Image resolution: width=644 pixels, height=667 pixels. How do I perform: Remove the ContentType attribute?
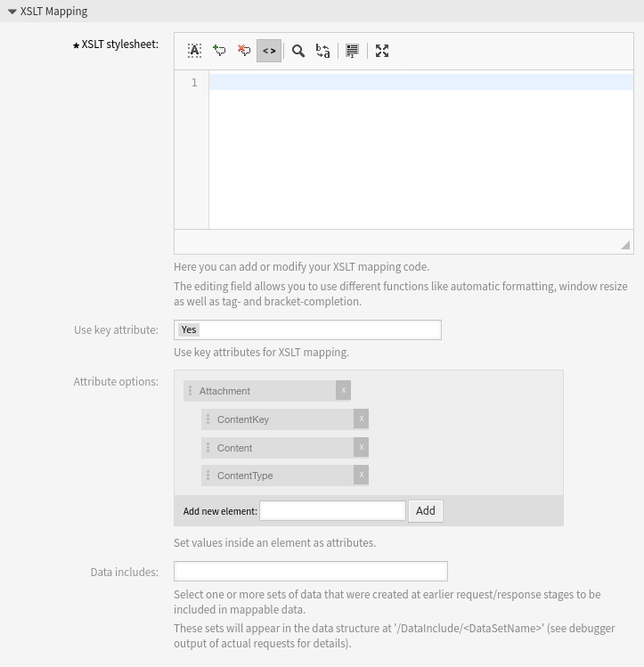click(361, 475)
